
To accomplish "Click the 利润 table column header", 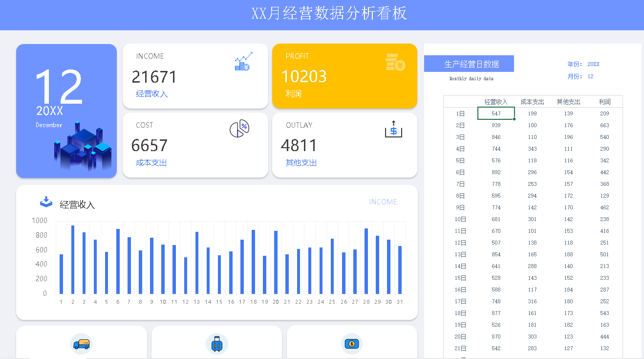I will click(604, 102).
